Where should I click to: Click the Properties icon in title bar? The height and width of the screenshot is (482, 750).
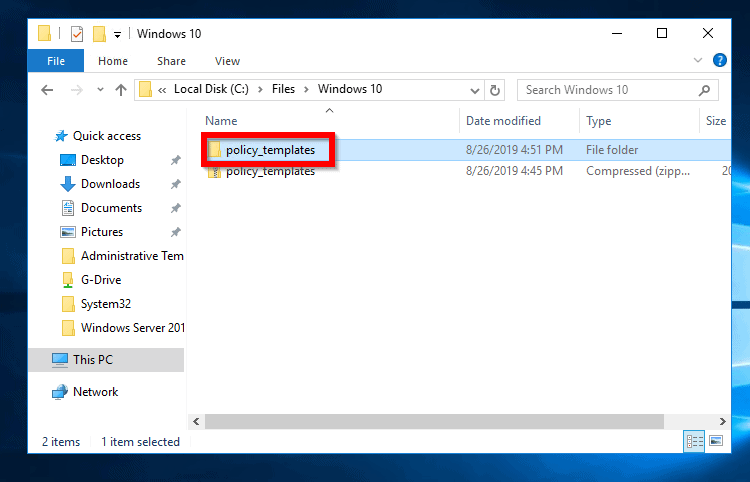[77, 34]
